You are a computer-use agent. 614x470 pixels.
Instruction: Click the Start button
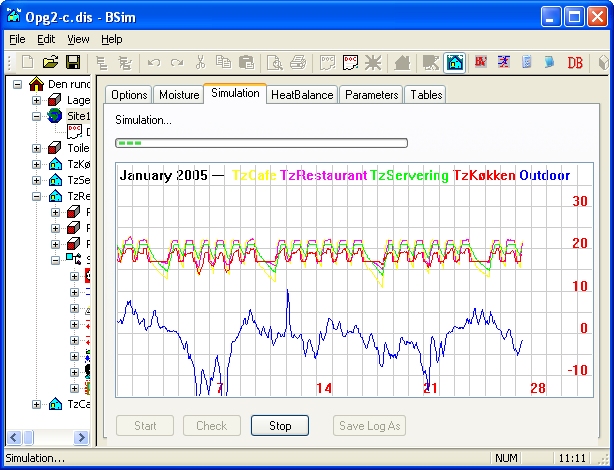click(x=145, y=426)
